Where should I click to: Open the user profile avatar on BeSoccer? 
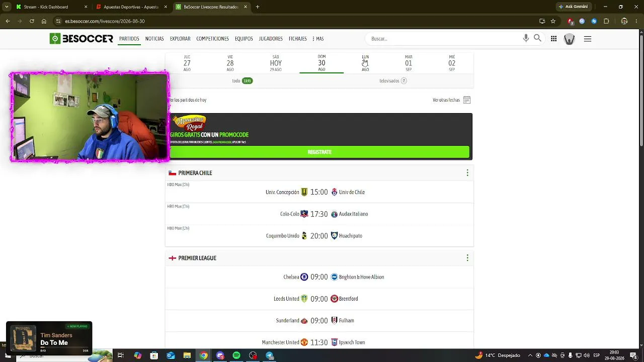pyautogui.click(x=569, y=39)
